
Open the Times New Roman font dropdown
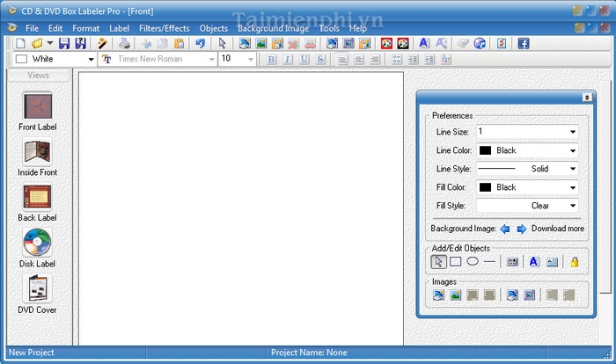tap(212, 59)
